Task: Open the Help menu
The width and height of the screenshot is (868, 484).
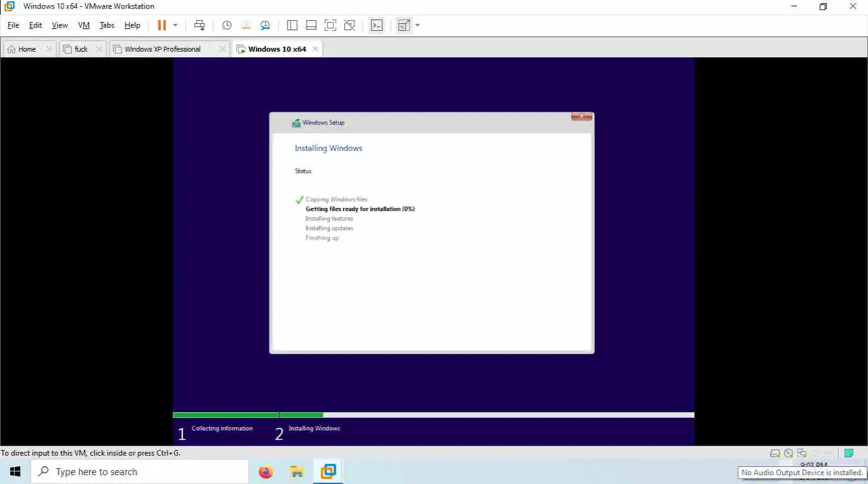Action: tap(132, 25)
